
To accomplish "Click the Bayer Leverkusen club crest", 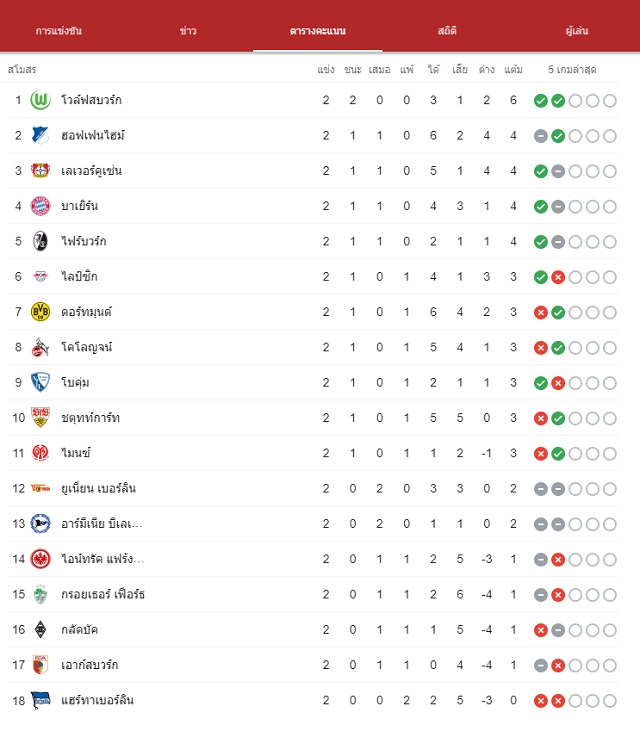I will click(41, 171).
